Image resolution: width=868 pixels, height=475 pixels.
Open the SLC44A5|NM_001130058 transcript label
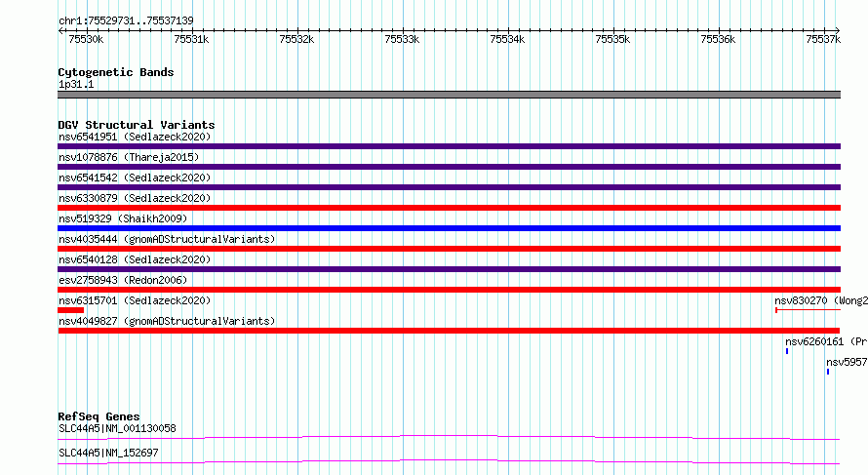click(x=117, y=428)
